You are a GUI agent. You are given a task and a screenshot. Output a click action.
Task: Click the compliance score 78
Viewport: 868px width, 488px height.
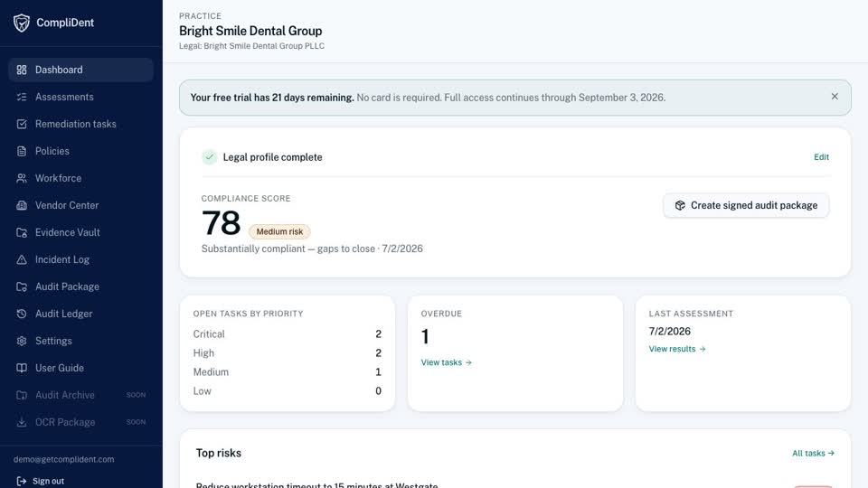pos(221,223)
